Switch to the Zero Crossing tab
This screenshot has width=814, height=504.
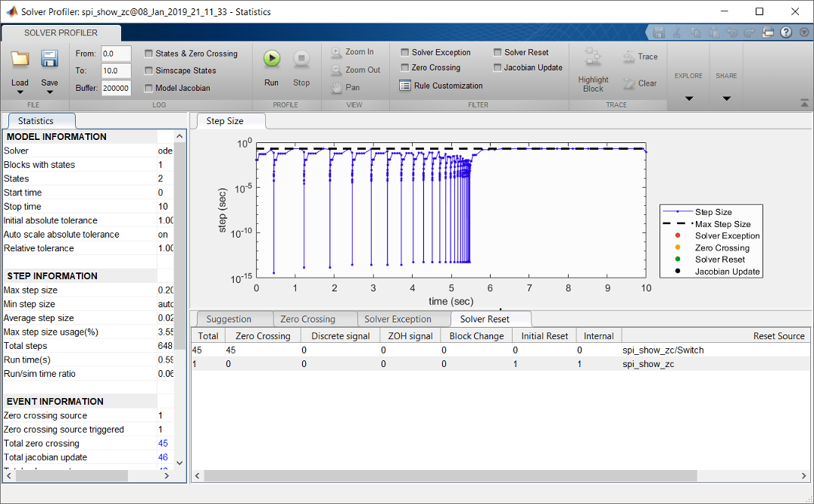click(307, 319)
